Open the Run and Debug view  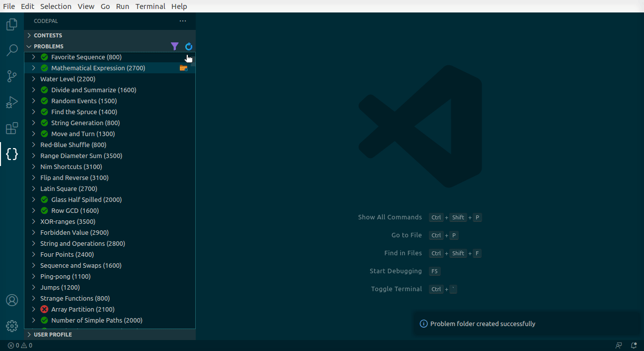coord(12,102)
